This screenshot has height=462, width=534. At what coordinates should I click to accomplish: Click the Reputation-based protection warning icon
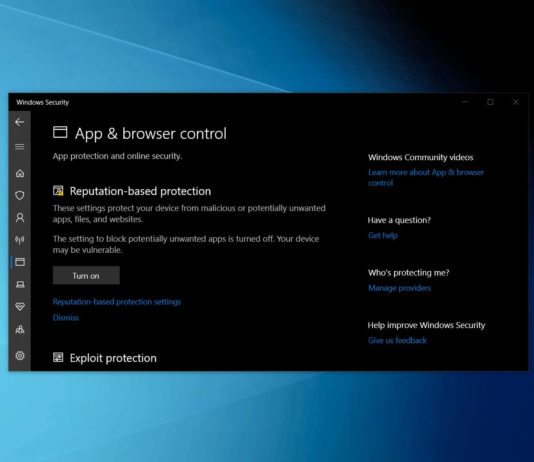58,191
